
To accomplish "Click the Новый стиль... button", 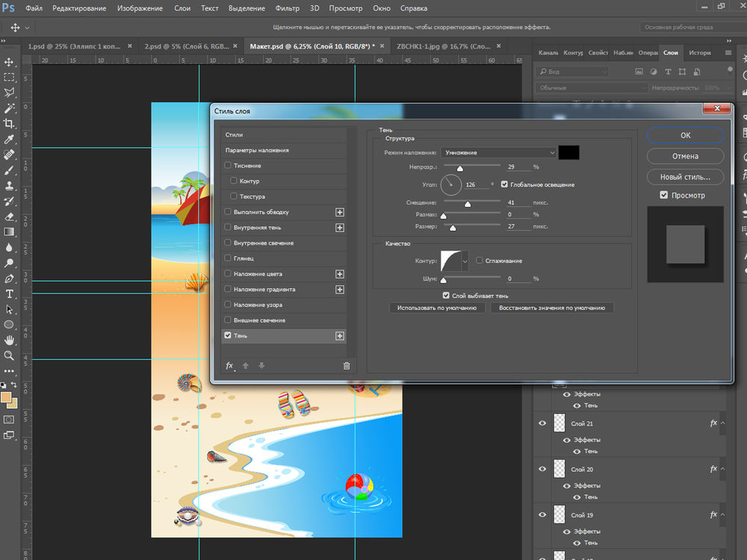I will [685, 177].
